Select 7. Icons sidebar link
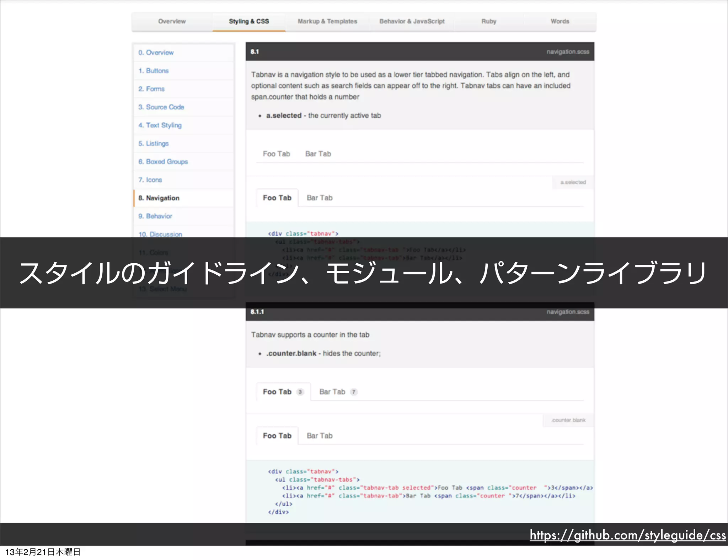 pos(184,180)
